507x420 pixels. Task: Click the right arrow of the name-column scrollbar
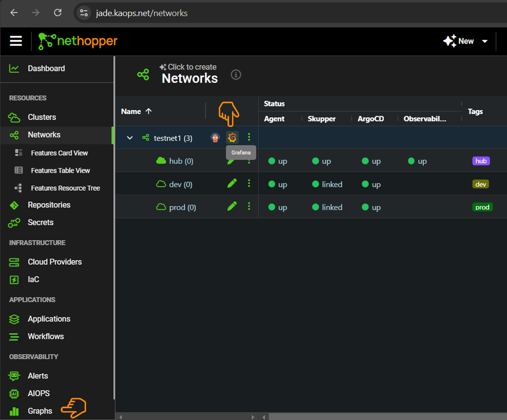253,417
